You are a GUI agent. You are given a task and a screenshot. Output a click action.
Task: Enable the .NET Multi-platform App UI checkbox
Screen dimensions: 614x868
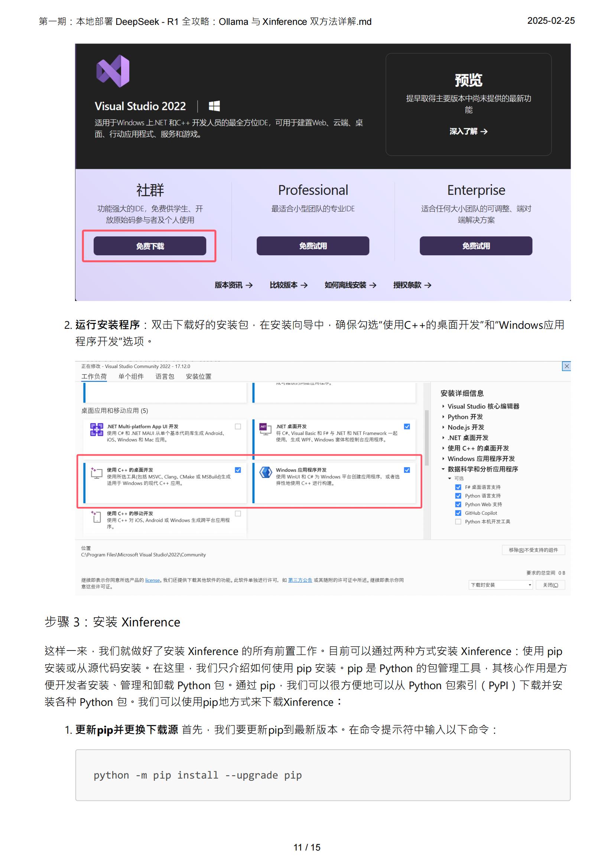pos(238,426)
